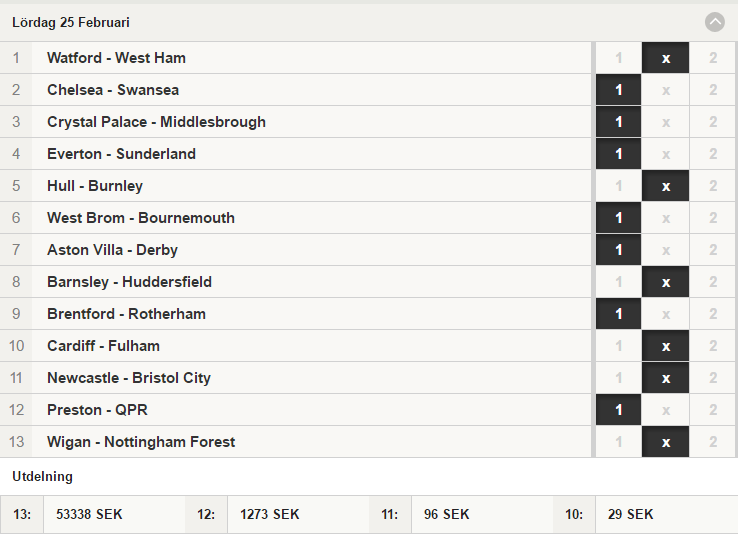Select 2 for Brentford - Rotherham
This screenshot has width=738, height=535.
[x=713, y=314]
